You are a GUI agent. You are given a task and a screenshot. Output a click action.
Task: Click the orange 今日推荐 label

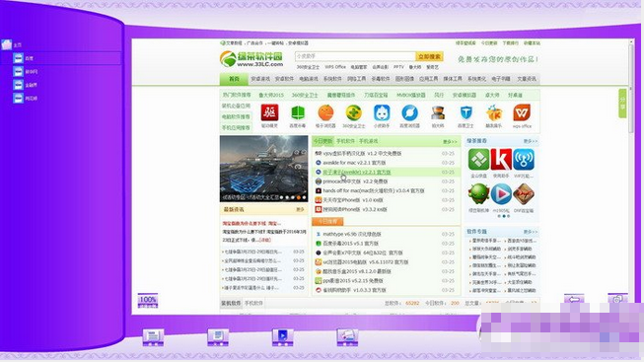(327, 222)
